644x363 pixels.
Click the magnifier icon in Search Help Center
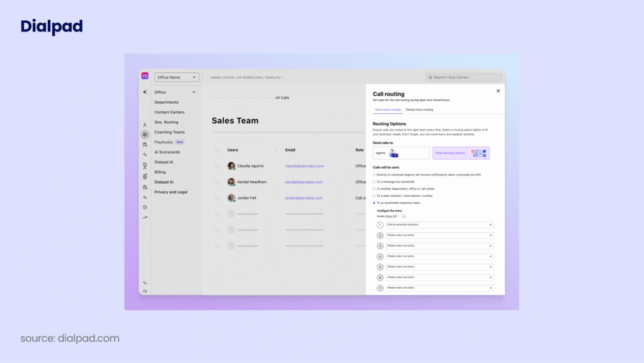pos(431,77)
